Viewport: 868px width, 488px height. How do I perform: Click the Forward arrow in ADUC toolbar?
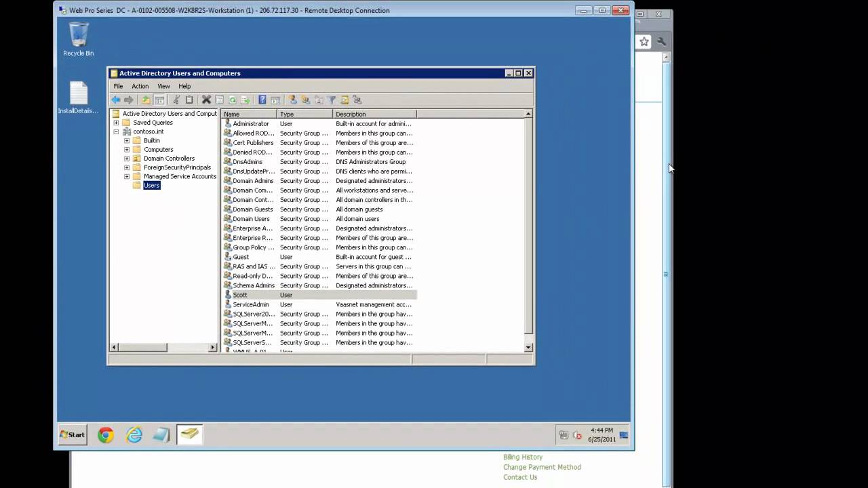[x=129, y=100]
